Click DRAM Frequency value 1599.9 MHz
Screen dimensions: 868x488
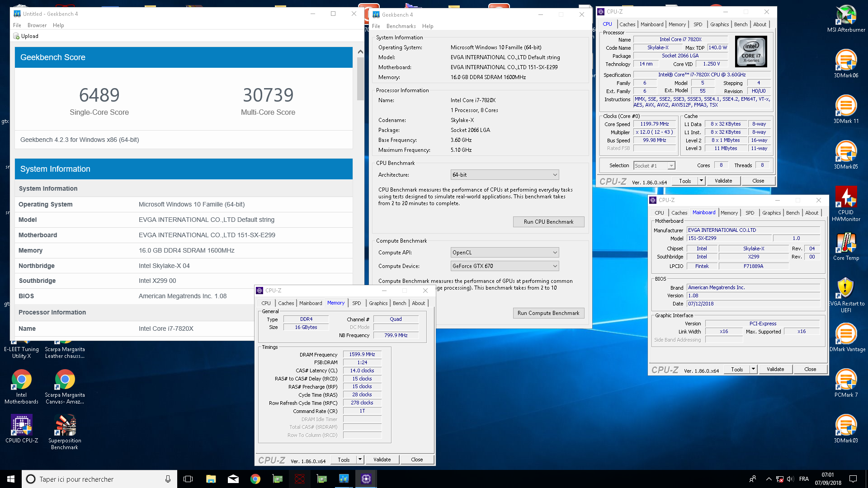coord(362,354)
